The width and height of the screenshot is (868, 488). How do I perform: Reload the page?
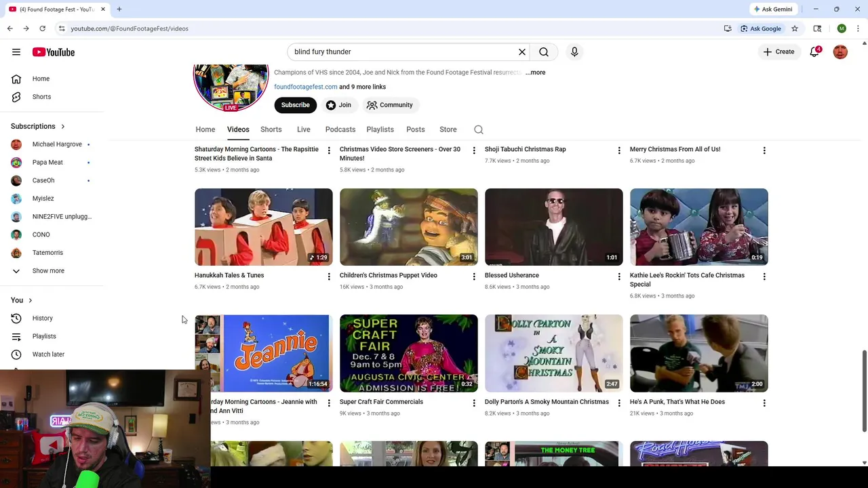(42, 28)
